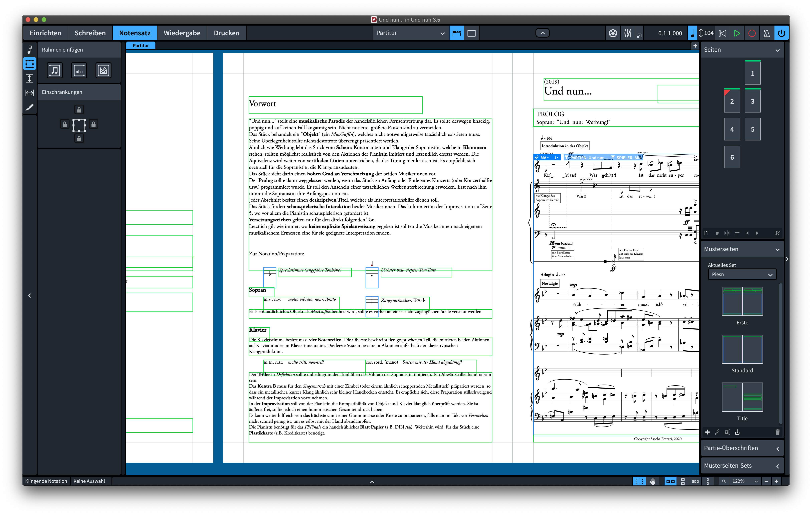This screenshot has height=515, width=812.
Task: Click the zoom in plus button
Action: (x=776, y=481)
